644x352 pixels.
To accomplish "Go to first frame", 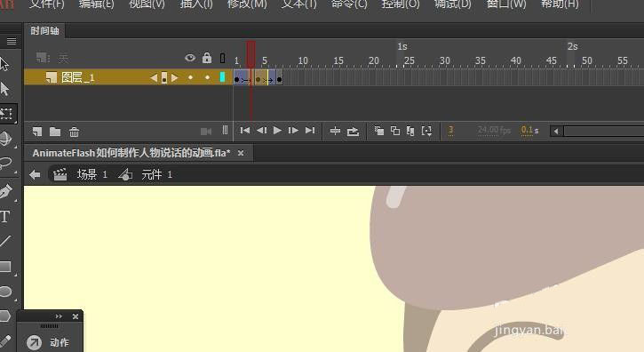I will click(245, 131).
